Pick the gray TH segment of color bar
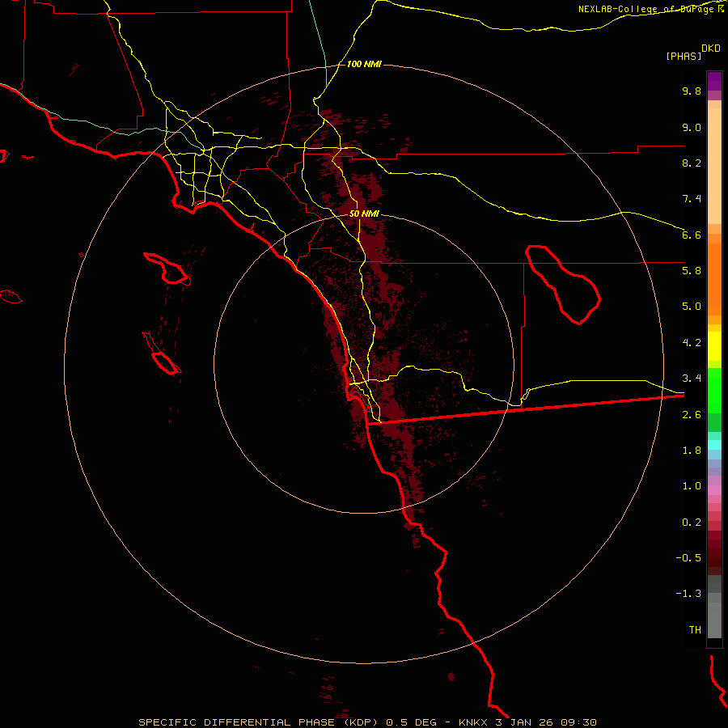 point(714,620)
